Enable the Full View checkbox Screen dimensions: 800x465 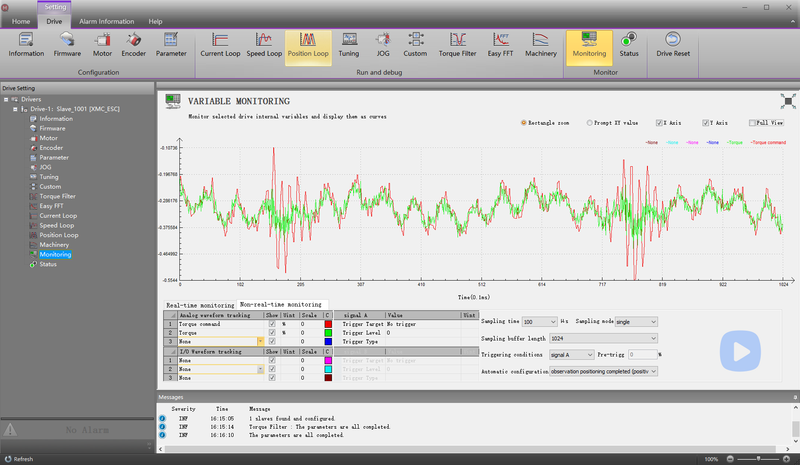753,123
